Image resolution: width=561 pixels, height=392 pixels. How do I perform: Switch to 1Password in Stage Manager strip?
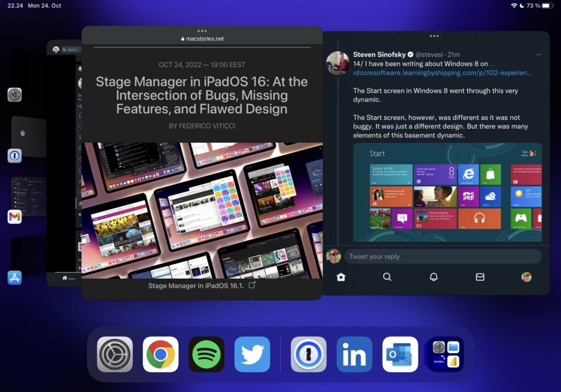(15, 155)
